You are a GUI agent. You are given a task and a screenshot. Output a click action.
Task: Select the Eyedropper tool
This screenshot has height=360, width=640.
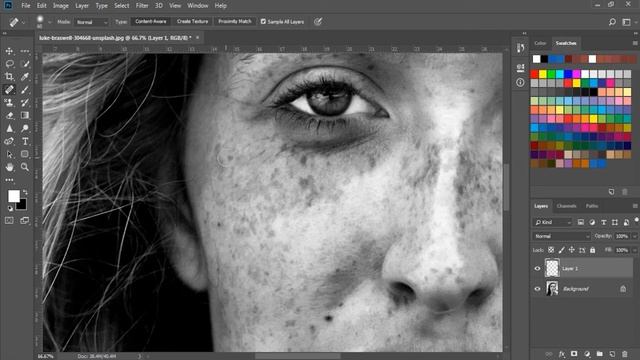[25, 77]
